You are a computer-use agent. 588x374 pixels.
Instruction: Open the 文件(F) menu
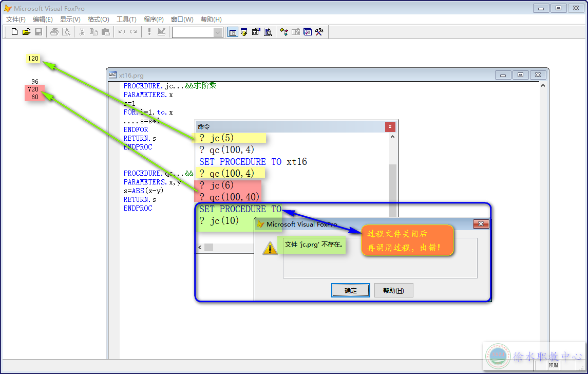coord(16,19)
